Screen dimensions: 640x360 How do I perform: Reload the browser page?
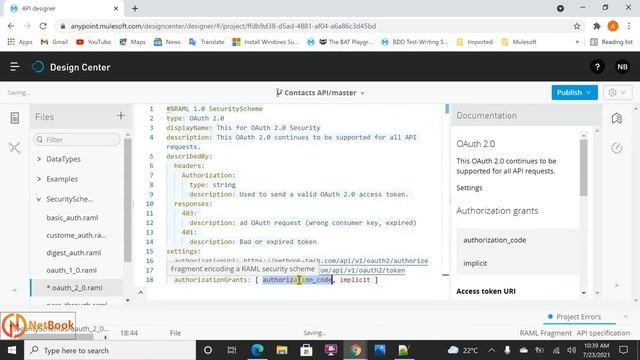[43, 26]
